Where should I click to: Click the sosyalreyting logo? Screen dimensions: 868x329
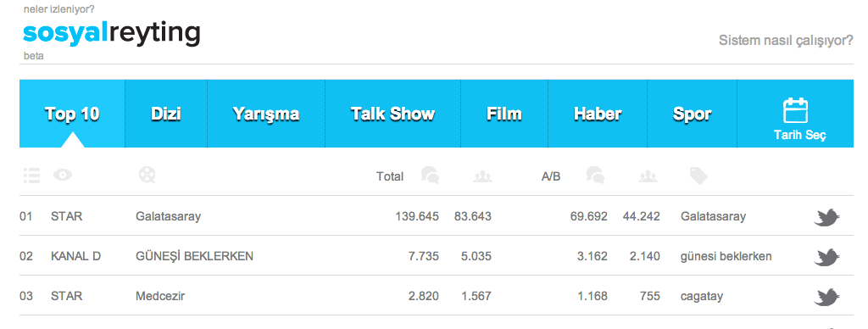111,33
